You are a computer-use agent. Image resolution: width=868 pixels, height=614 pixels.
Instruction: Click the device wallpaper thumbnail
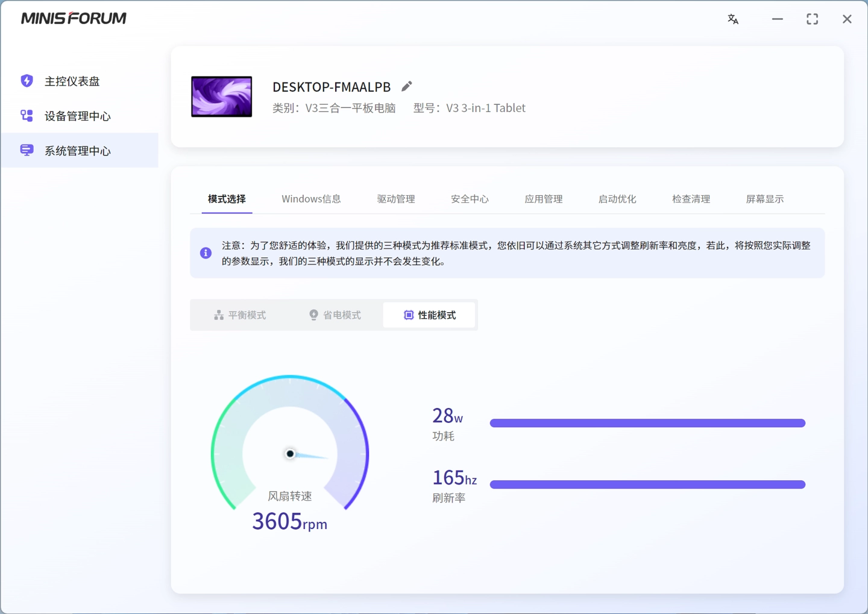pyautogui.click(x=222, y=96)
